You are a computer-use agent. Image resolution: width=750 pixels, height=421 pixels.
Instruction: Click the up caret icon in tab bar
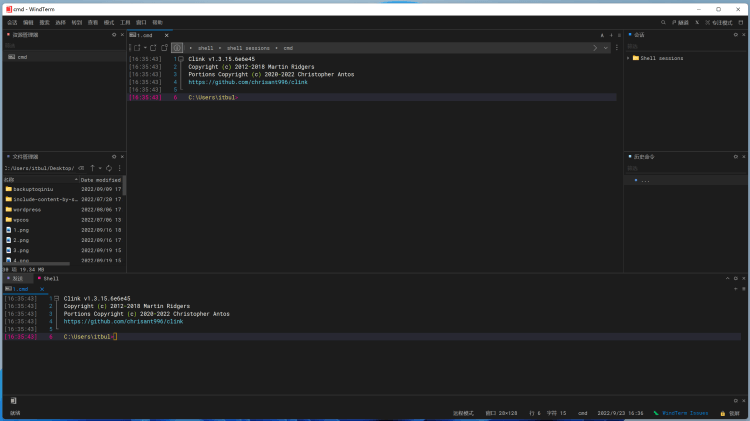pos(602,35)
